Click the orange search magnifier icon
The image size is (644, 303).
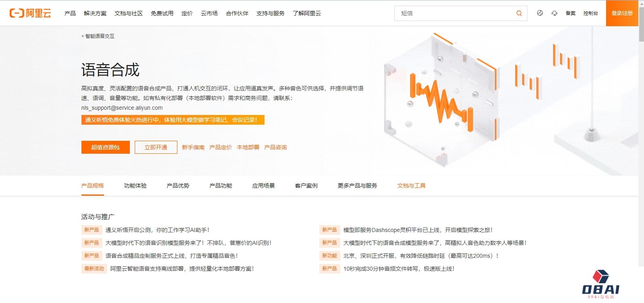pyautogui.click(x=519, y=13)
